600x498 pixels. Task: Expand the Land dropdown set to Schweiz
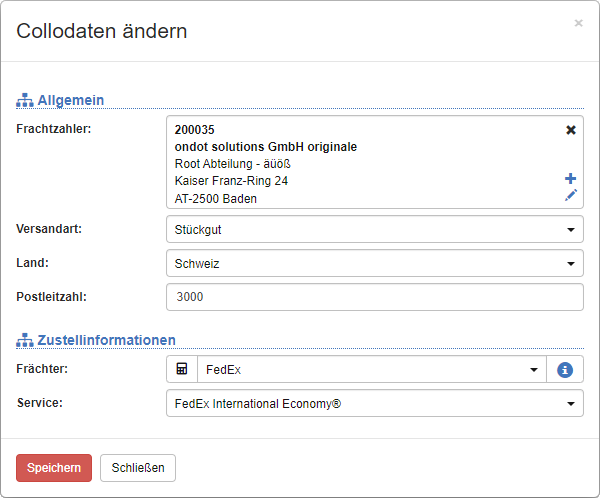374,263
